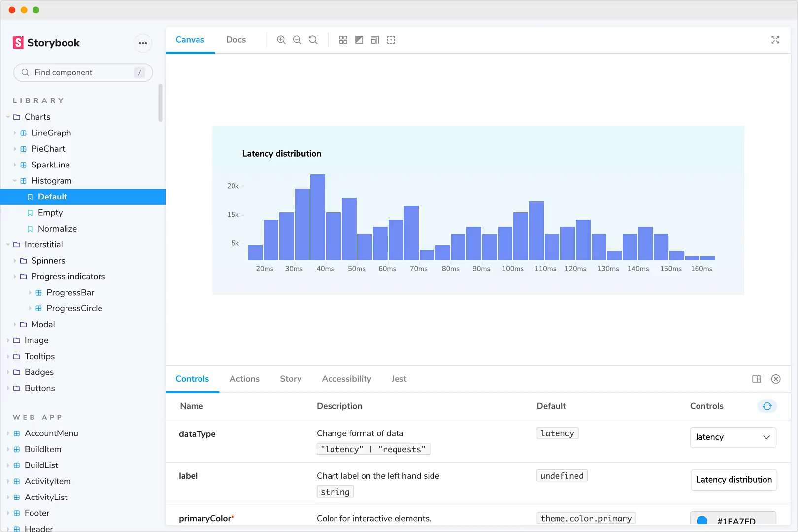
Task: Open the dataType latency dropdown
Action: coord(733,437)
